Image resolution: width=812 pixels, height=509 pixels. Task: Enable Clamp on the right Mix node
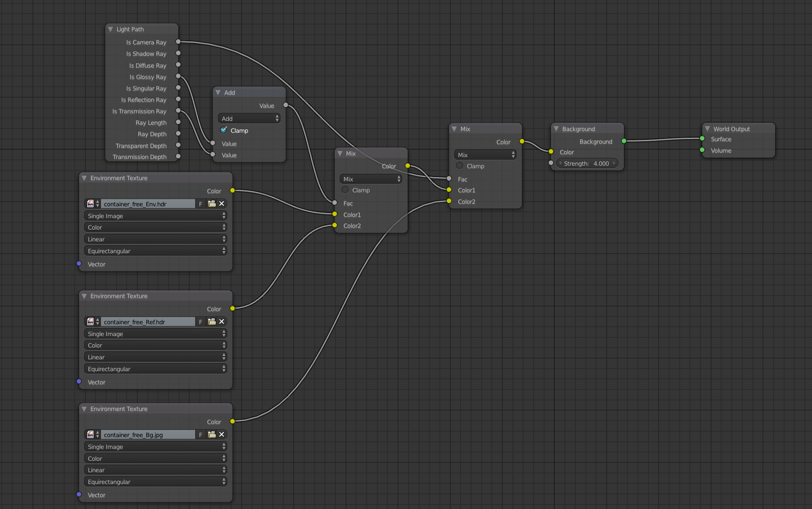(460, 166)
